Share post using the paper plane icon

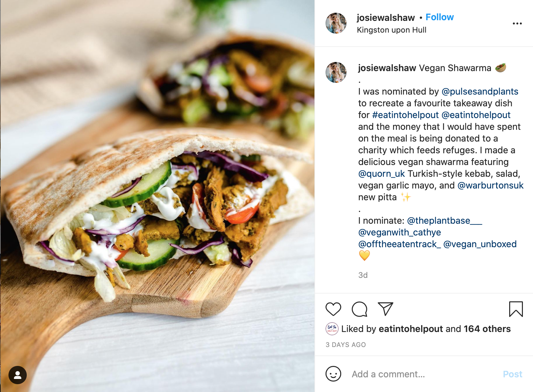coord(385,309)
